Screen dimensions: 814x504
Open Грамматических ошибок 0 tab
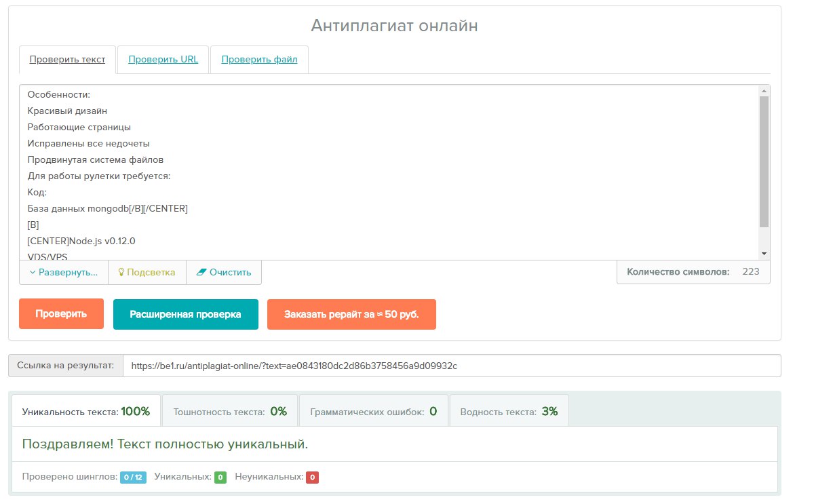coord(374,411)
